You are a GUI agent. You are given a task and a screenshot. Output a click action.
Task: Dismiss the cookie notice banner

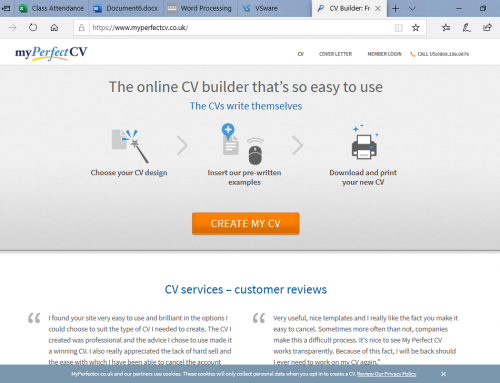pyautogui.click(x=443, y=374)
